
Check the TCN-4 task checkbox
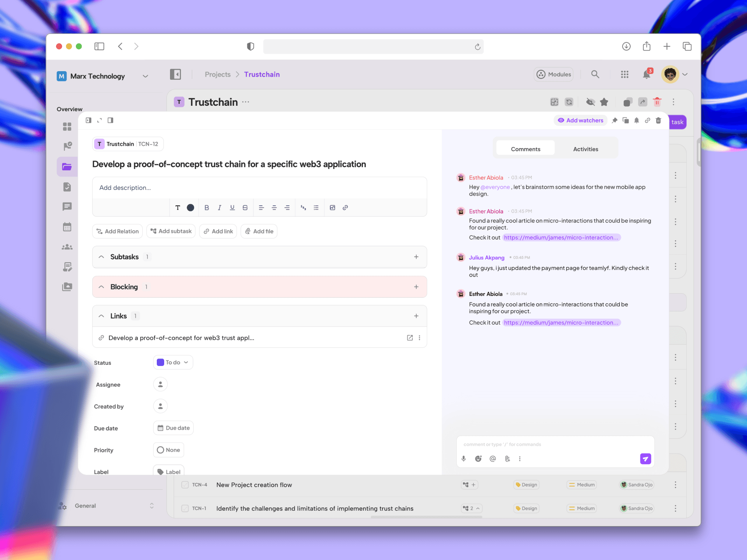click(x=185, y=485)
